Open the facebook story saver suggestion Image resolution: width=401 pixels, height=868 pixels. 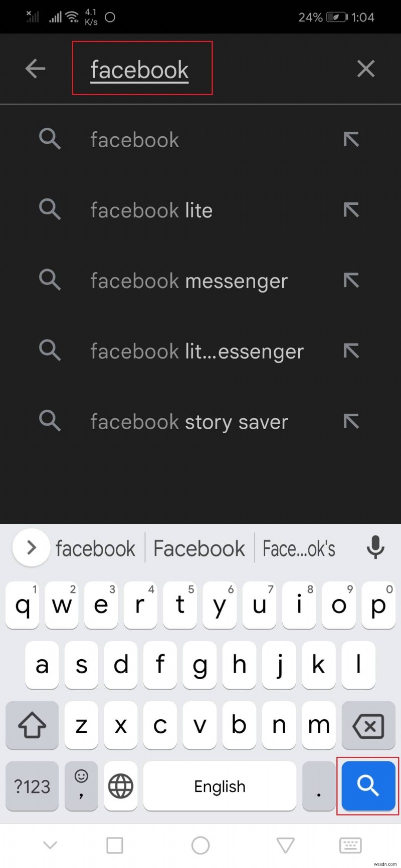pos(189,421)
